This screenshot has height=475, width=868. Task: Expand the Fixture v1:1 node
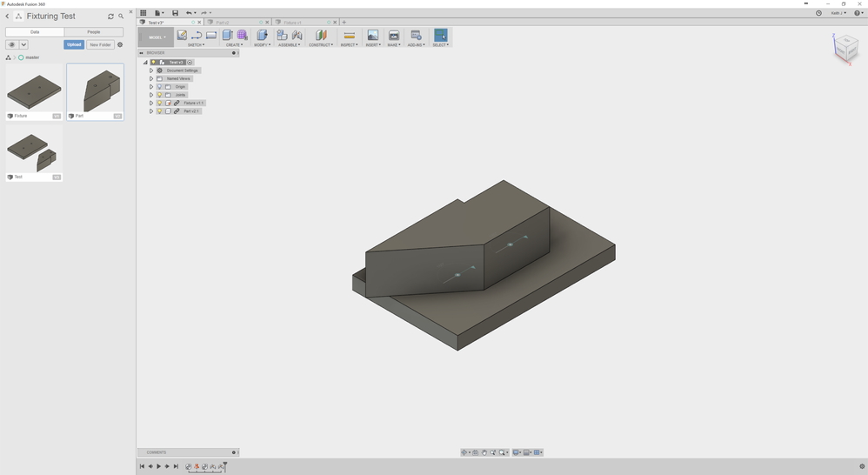[151, 103]
